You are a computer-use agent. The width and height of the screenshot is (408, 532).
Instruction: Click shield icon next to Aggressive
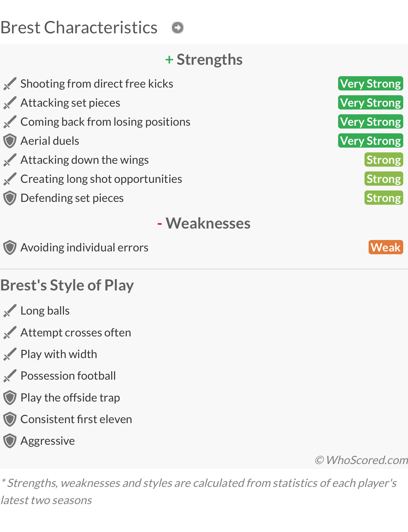10,441
